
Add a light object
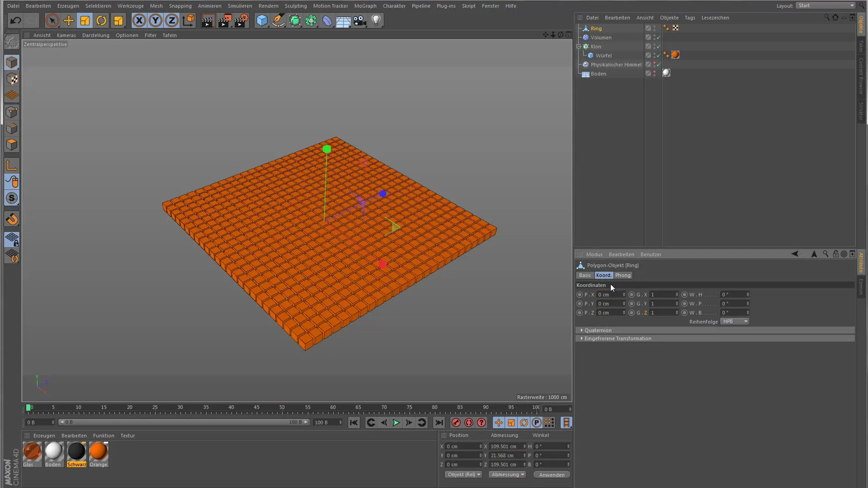coord(376,20)
